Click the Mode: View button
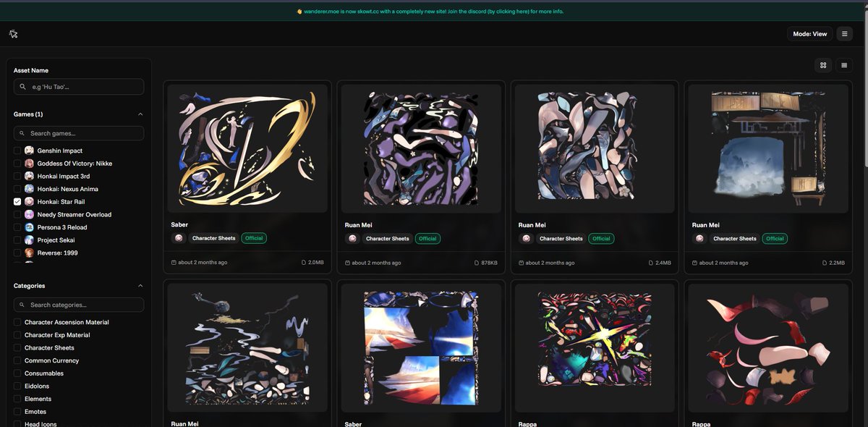Viewport: 868px width, 427px height. [809, 34]
